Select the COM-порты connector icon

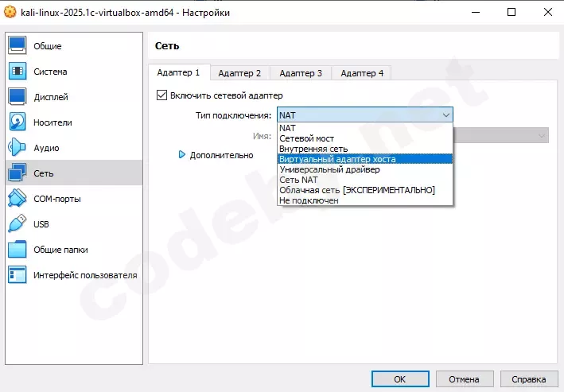(x=18, y=199)
